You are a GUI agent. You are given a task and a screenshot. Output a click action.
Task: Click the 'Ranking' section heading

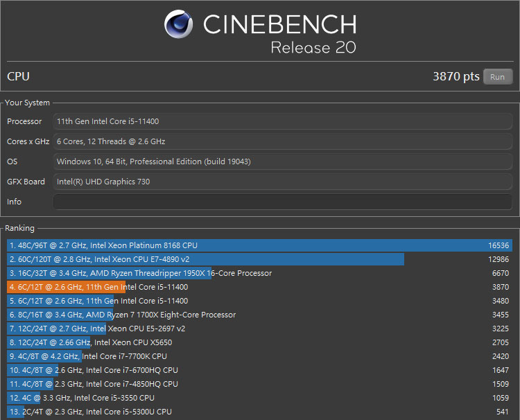click(x=19, y=228)
